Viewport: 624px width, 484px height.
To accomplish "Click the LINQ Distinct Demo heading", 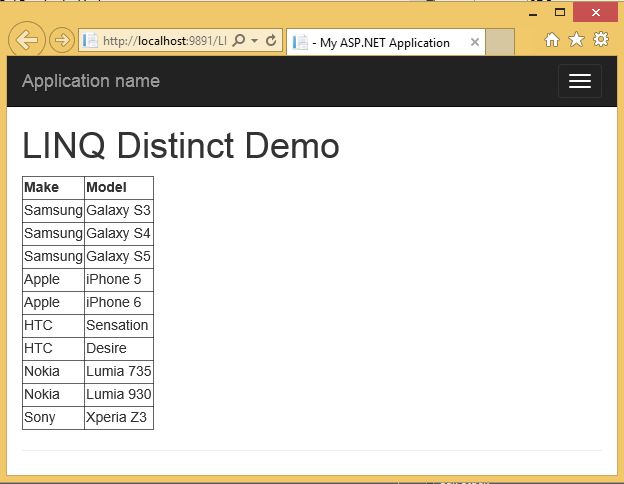I will 181,146.
